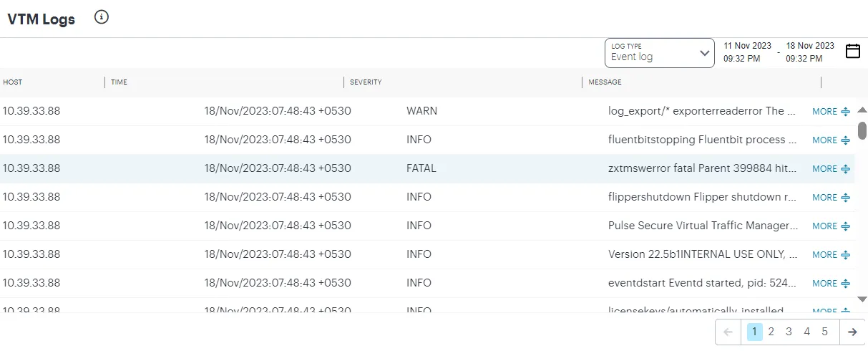Image resolution: width=868 pixels, height=351 pixels.
Task: Select page 4 in pagination
Action: [x=806, y=332]
